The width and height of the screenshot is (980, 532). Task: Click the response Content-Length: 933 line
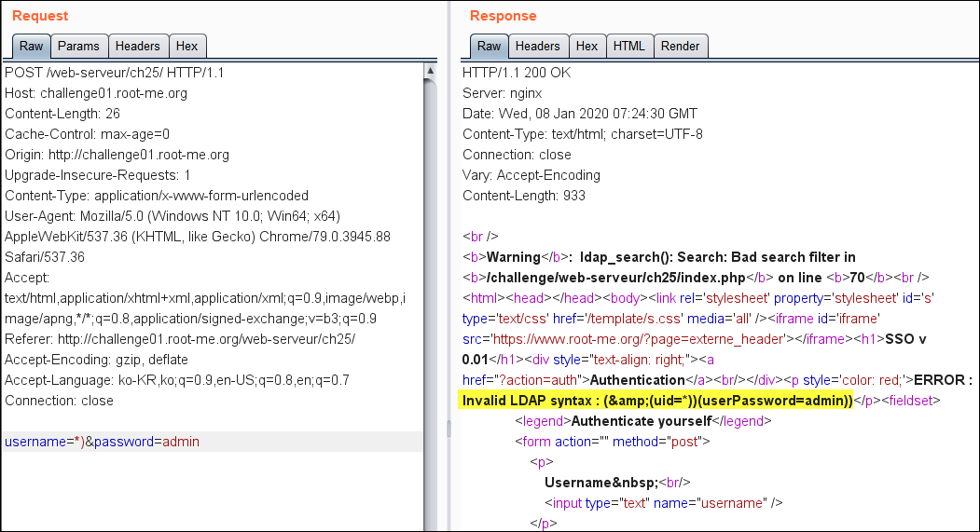pos(524,196)
